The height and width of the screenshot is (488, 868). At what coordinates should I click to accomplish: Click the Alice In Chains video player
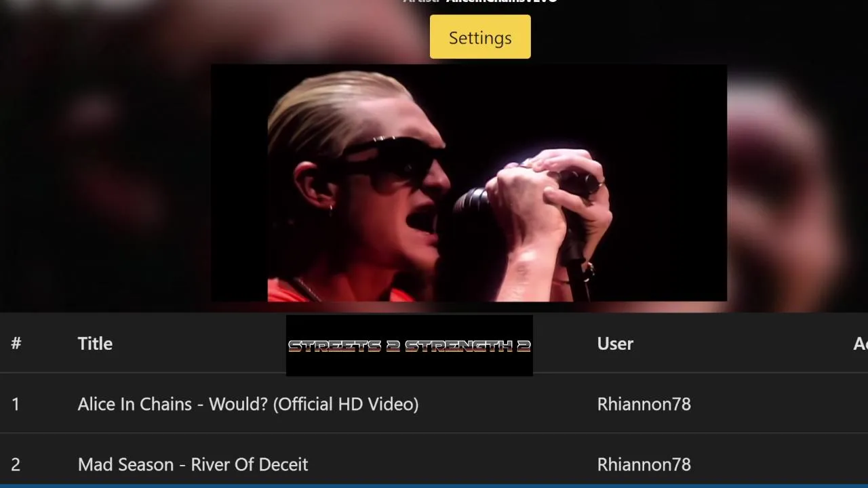[469, 183]
